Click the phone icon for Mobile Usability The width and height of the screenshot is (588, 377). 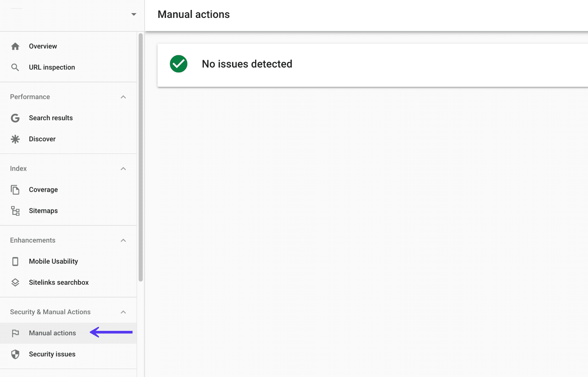click(x=15, y=261)
